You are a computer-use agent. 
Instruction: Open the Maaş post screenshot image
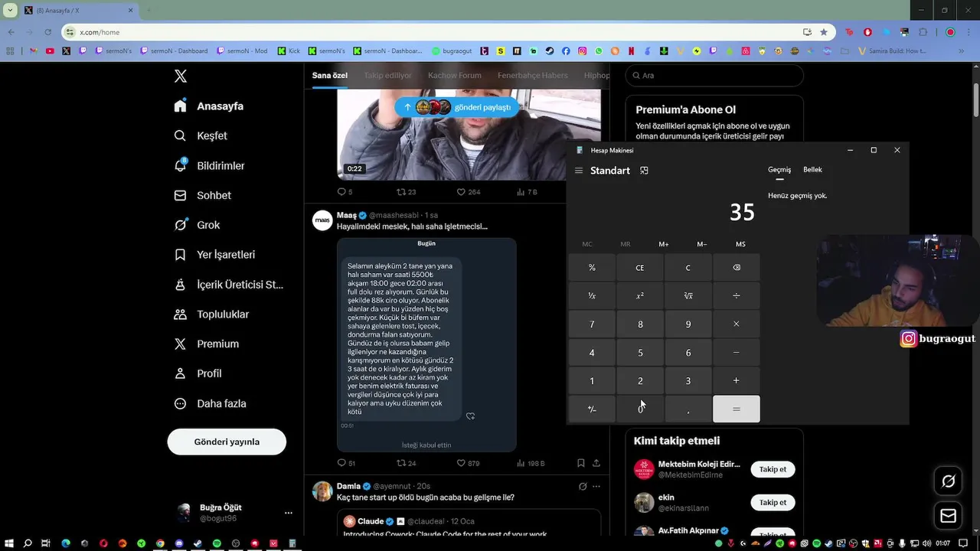click(x=426, y=344)
